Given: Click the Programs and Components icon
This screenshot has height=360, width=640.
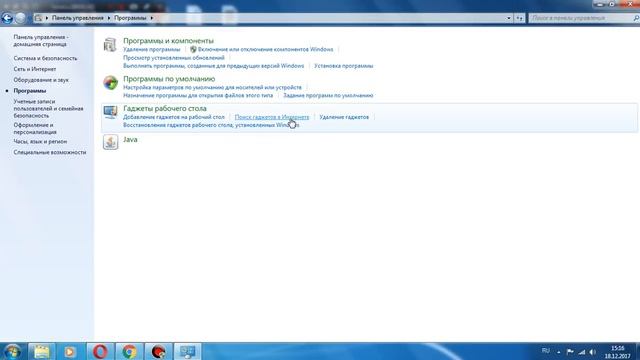Looking at the screenshot, I should tap(110, 44).
